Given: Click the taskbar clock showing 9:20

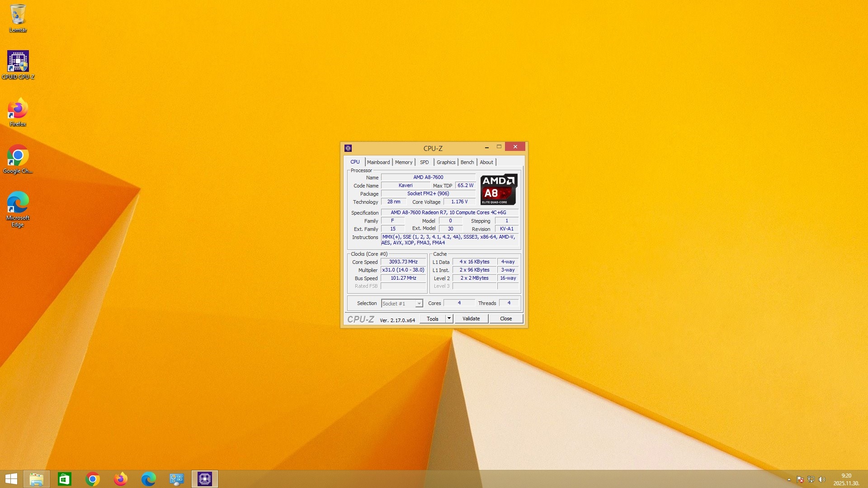Looking at the screenshot, I should (x=846, y=479).
